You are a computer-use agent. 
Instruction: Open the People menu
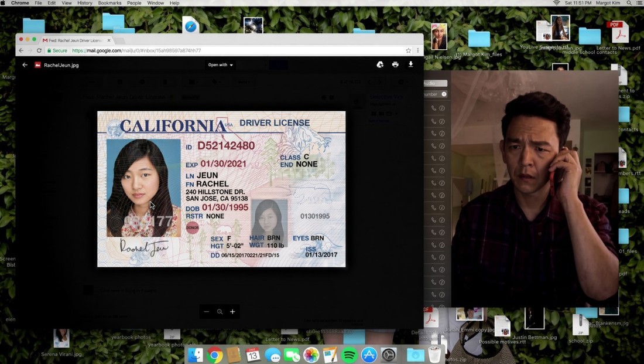point(134,3)
